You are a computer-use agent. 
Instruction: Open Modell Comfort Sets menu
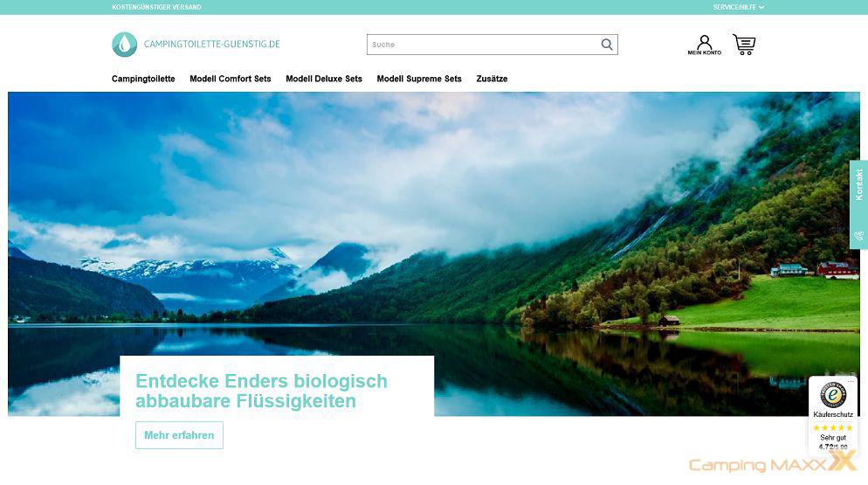click(231, 79)
